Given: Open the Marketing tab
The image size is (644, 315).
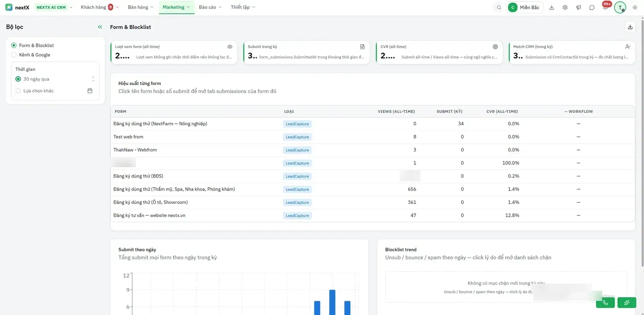Looking at the screenshot, I should (176, 7).
